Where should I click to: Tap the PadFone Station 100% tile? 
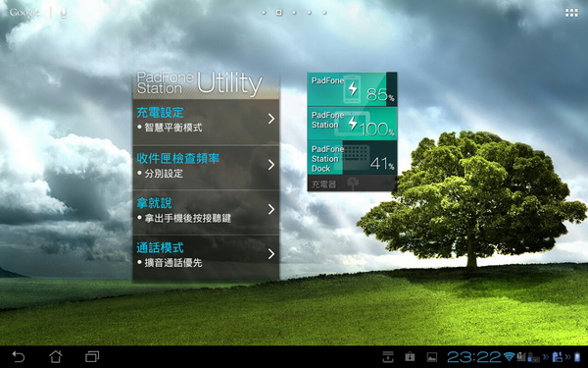(352, 124)
